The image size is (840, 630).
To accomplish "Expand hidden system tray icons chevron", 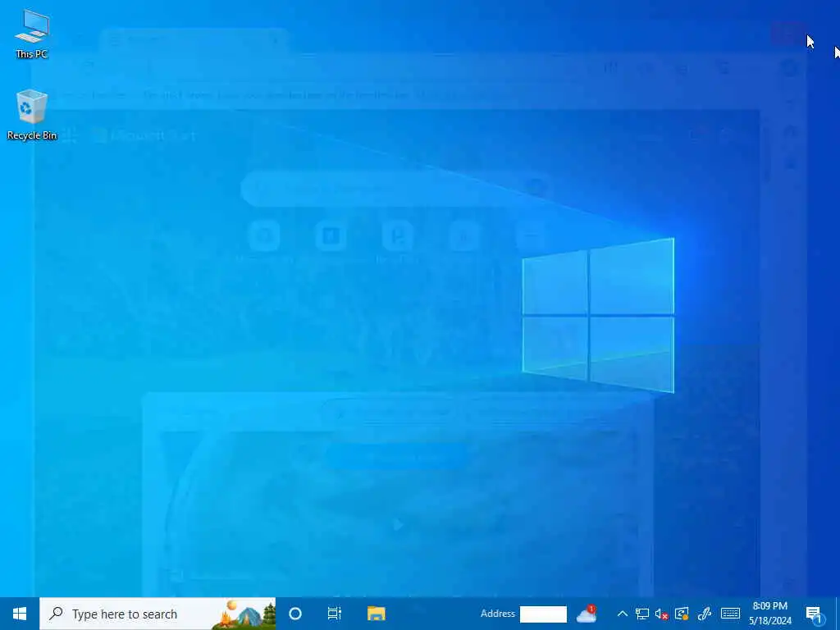I will (622, 614).
